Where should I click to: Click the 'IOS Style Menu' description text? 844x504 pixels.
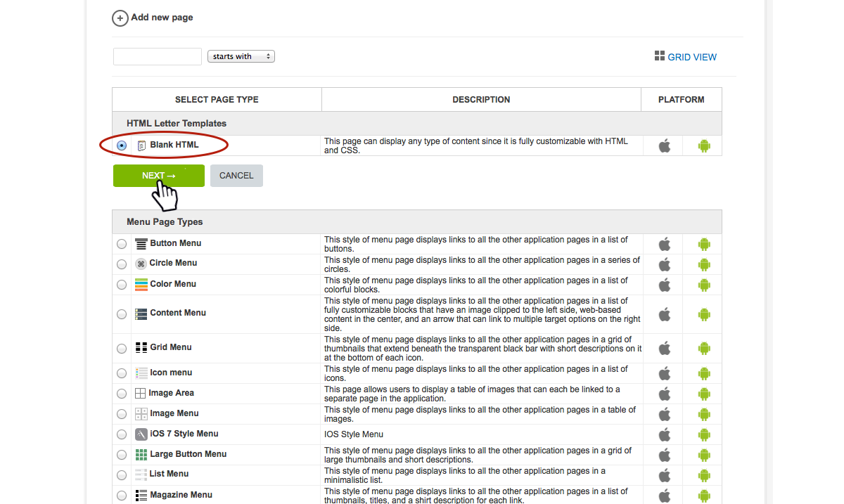(x=354, y=434)
